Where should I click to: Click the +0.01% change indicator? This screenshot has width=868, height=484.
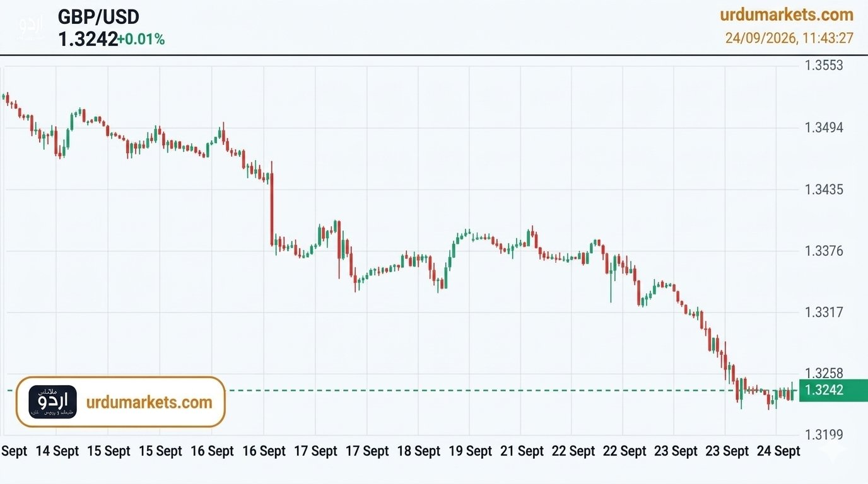141,39
